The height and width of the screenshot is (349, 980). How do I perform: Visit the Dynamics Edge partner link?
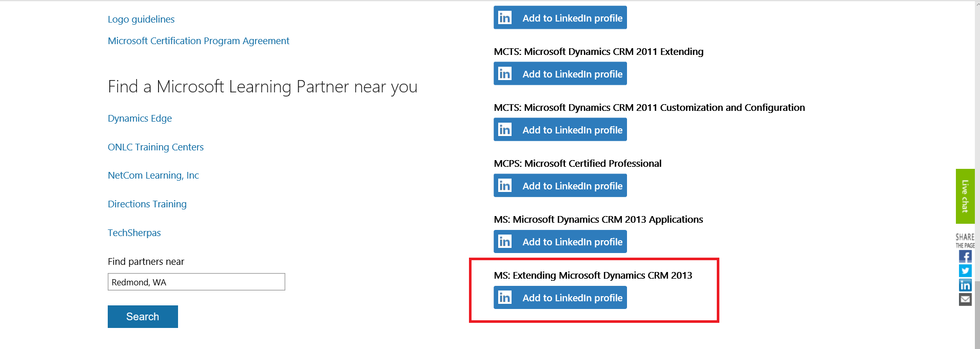(140, 119)
